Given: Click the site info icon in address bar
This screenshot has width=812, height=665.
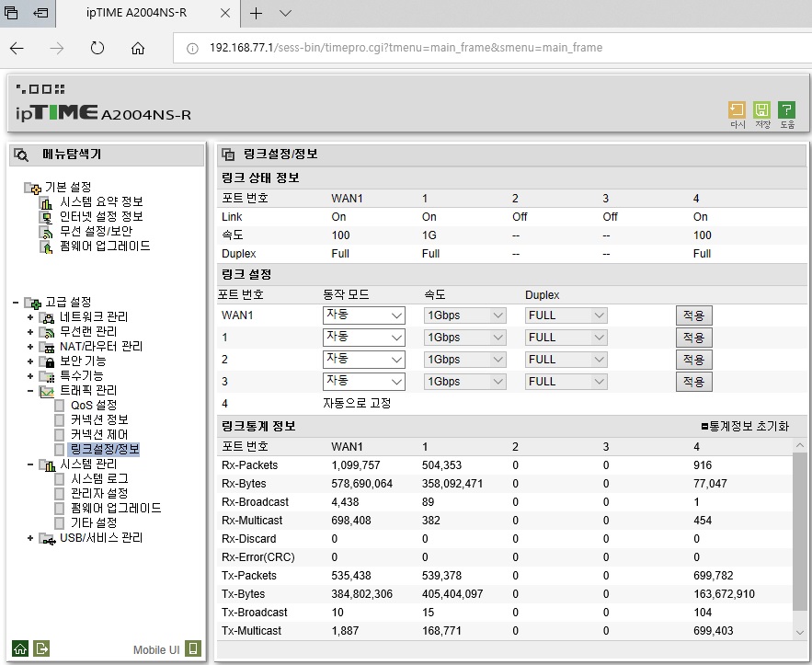Looking at the screenshot, I should click(192, 48).
